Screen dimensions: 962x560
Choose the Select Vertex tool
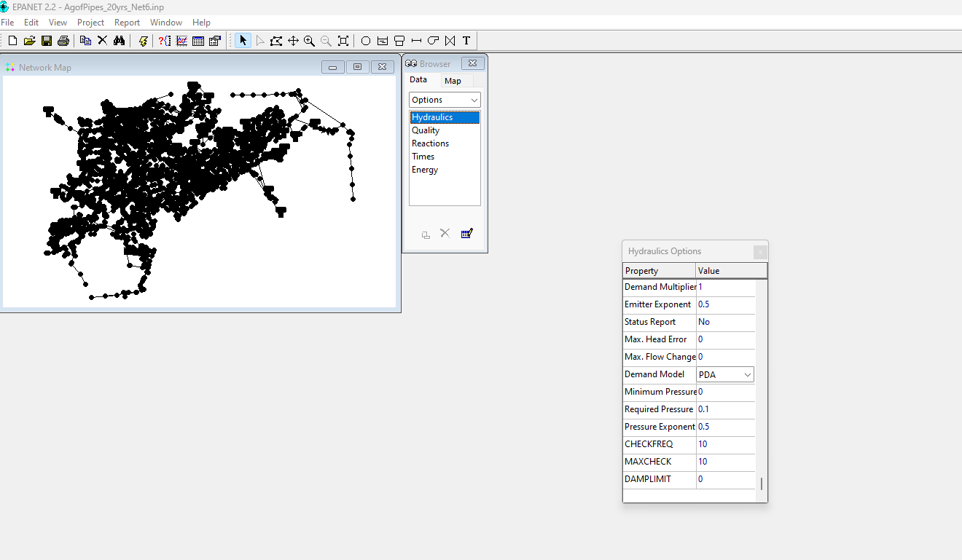click(x=260, y=41)
